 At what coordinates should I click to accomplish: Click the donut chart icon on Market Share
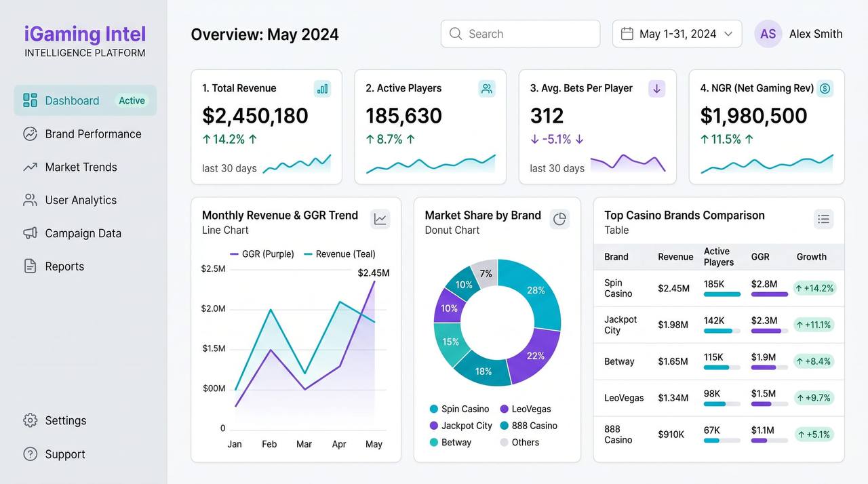pyautogui.click(x=559, y=219)
